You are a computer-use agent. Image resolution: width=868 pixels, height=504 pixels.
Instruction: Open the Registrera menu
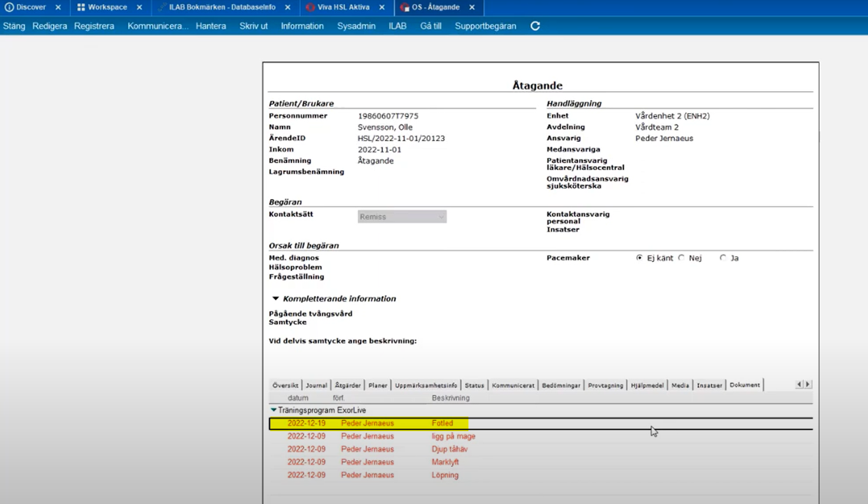point(94,26)
